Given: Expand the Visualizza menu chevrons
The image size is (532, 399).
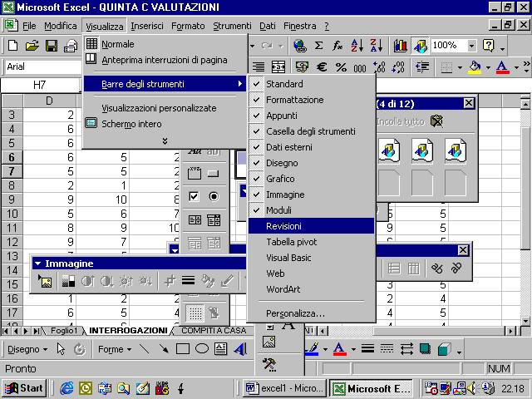Looking at the screenshot, I should (x=165, y=140).
